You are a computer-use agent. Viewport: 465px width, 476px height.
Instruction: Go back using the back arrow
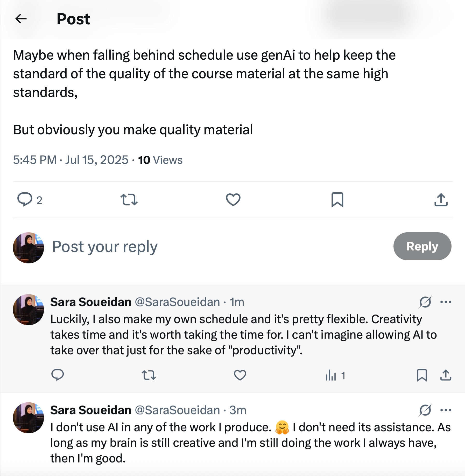(x=21, y=19)
